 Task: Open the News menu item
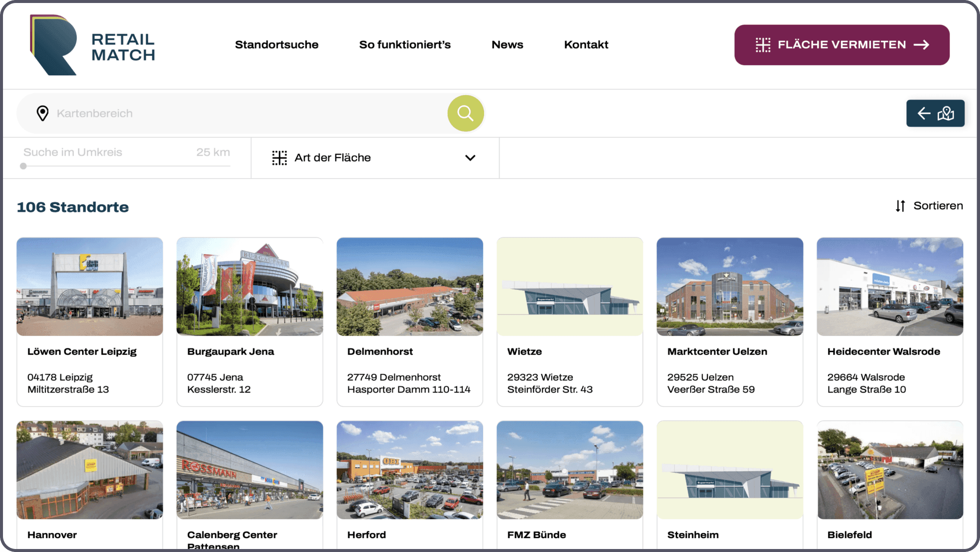click(507, 45)
